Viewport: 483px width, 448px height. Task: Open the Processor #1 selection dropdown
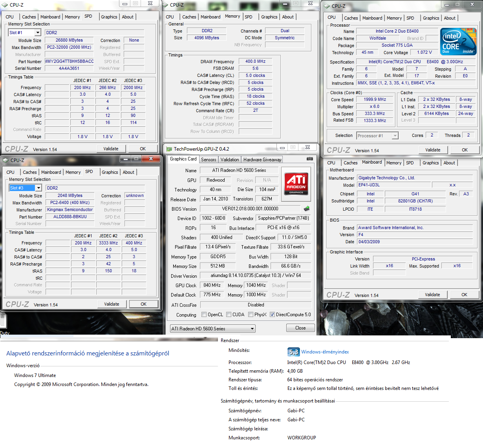click(395, 136)
